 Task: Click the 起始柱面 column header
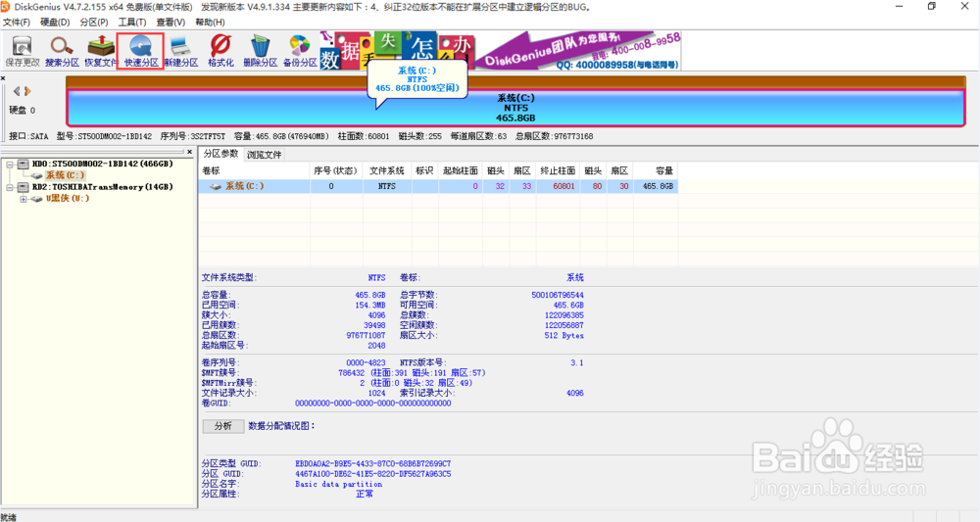click(460, 170)
